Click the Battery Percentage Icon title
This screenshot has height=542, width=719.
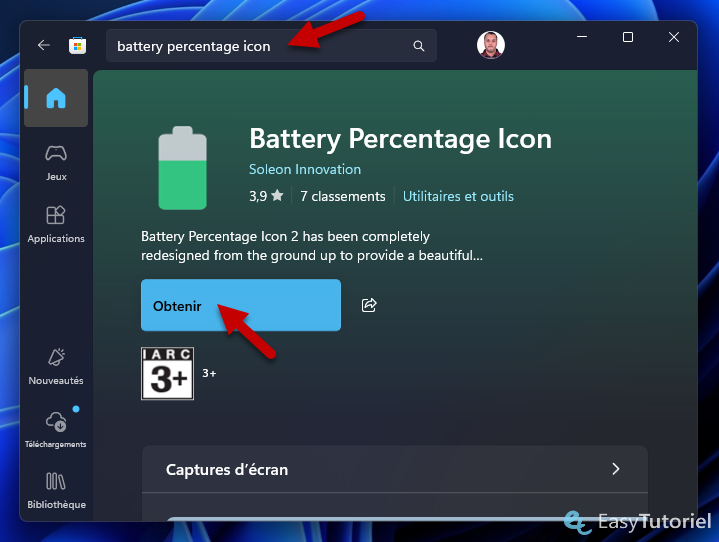tap(400, 138)
